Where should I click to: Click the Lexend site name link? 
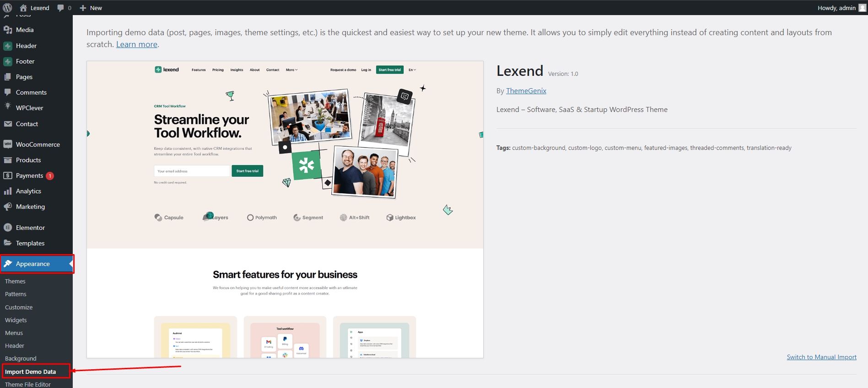(40, 8)
